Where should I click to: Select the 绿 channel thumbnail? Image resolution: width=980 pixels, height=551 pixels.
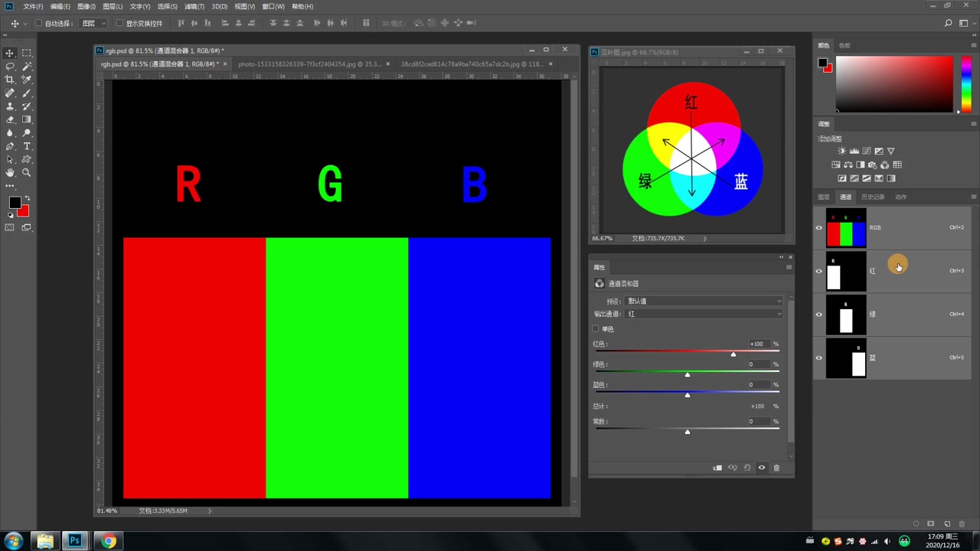click(x=846, y=315)
